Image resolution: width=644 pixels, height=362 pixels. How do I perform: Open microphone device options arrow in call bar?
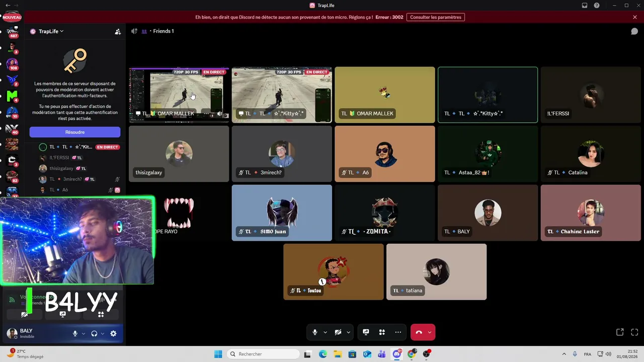point(325,332)
